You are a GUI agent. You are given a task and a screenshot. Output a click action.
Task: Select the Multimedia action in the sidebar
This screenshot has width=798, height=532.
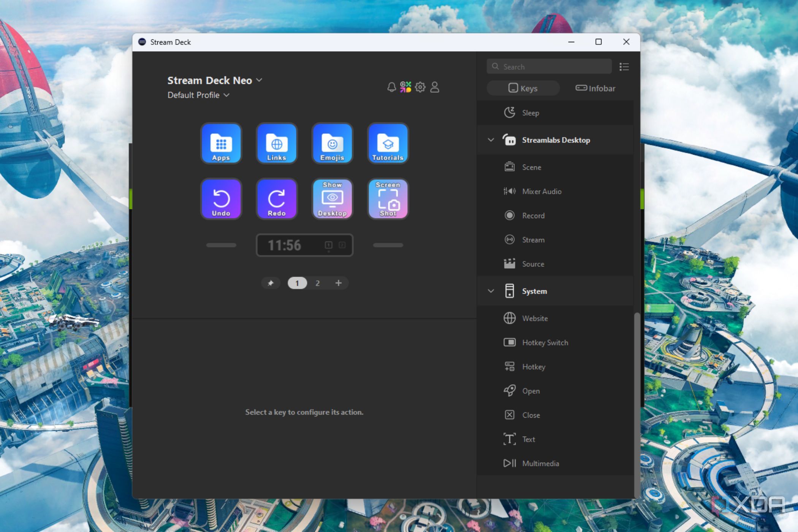[541, 463]
